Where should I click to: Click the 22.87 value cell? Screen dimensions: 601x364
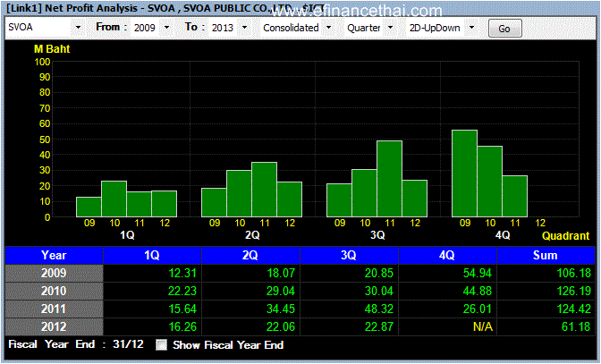point(349,326)
